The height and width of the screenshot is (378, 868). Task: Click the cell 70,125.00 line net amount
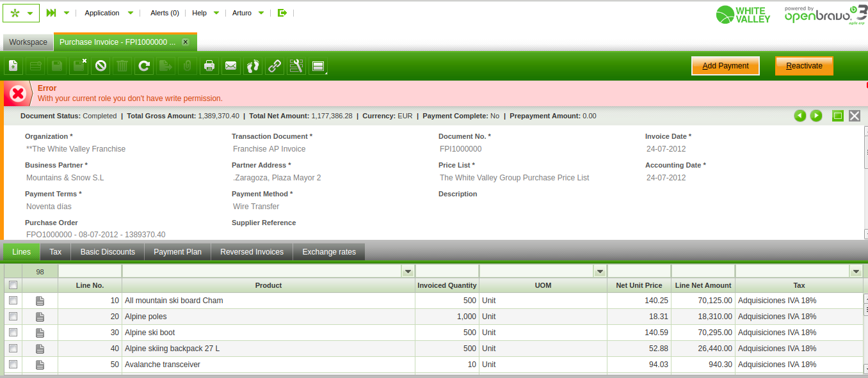(703, 301)
